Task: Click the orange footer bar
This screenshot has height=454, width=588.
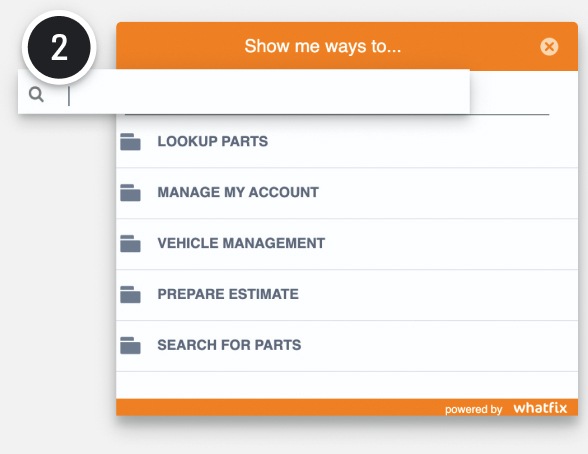Action: (347, 407)
